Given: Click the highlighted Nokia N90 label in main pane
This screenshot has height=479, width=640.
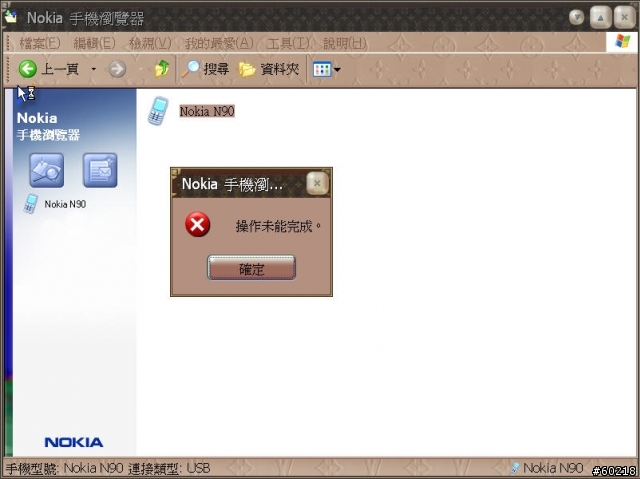Looking at the screenshot, I should (207, 111).
